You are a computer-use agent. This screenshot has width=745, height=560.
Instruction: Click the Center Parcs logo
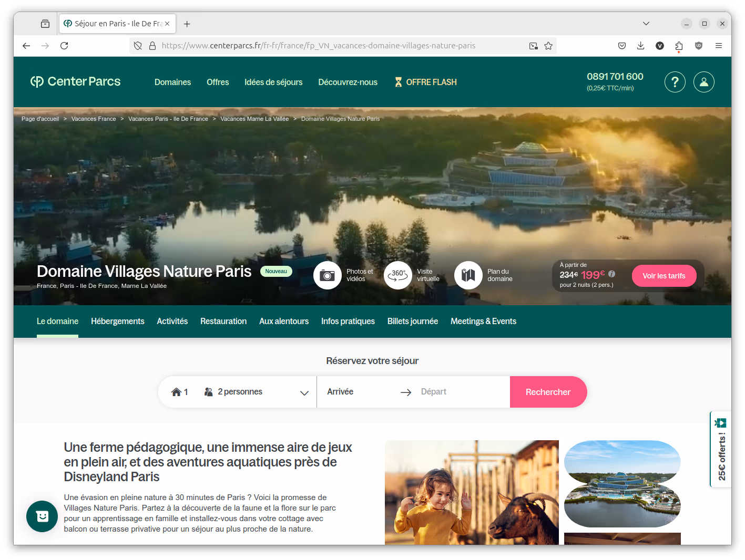click(x=75, y=81)
